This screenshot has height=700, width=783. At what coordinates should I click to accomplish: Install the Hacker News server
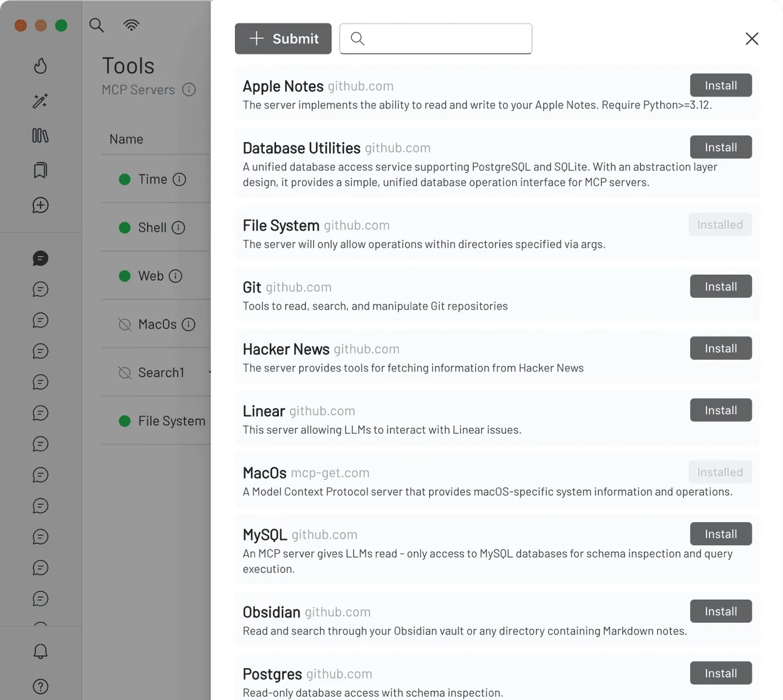(x=721, y=348)
